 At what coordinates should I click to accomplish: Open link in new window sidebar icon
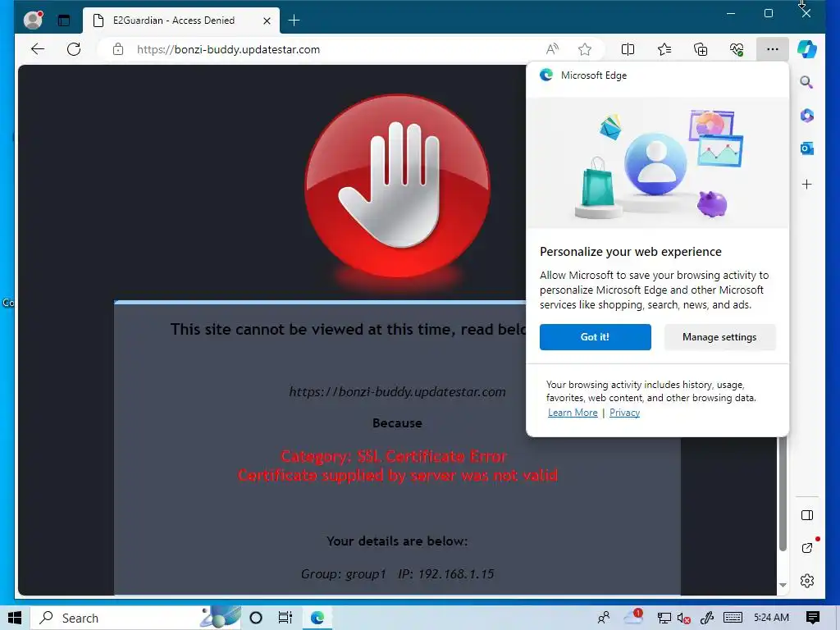coord(807,547)
